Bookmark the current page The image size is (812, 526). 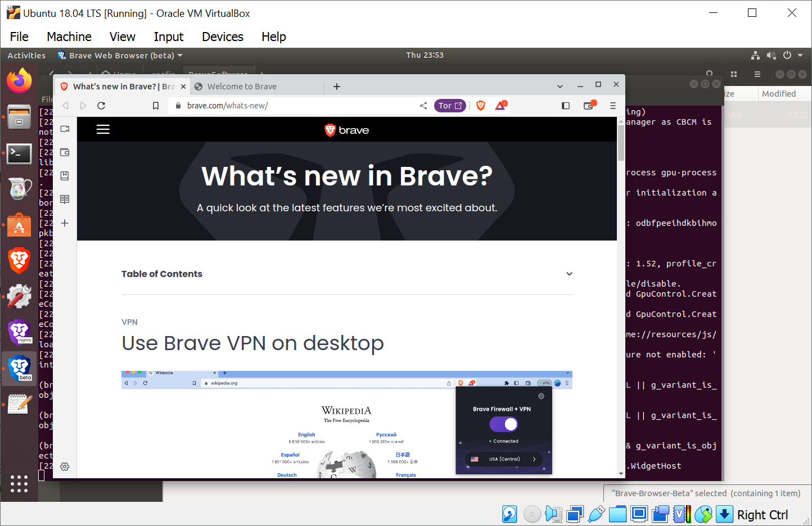156,106
